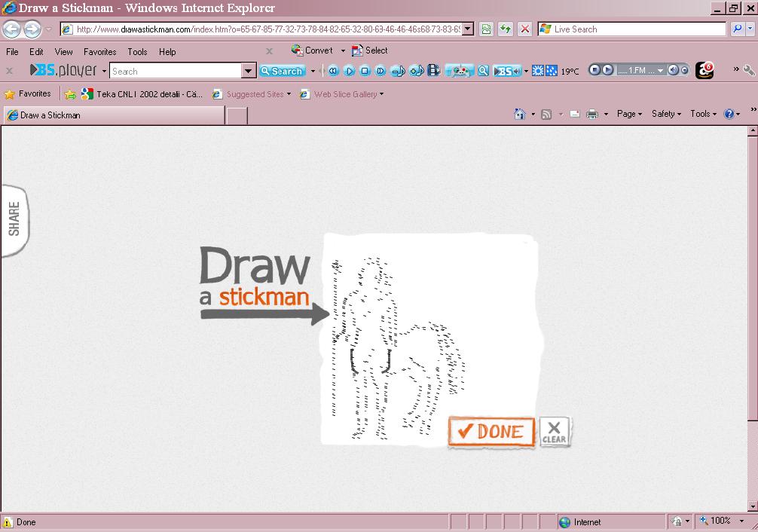Click the Favorites star button

point(28,94)
